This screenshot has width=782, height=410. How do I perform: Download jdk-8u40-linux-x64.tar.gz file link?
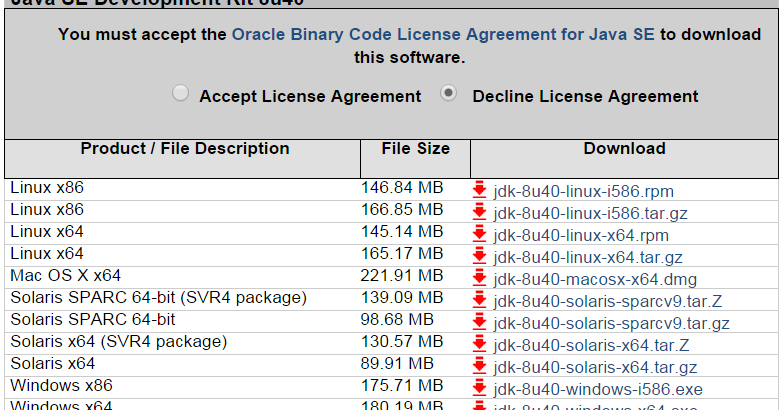588,257
